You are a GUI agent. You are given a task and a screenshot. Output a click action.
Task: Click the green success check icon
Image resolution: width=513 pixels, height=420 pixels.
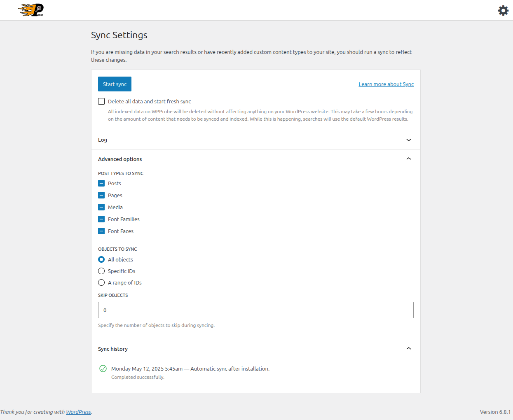(103, 369)
